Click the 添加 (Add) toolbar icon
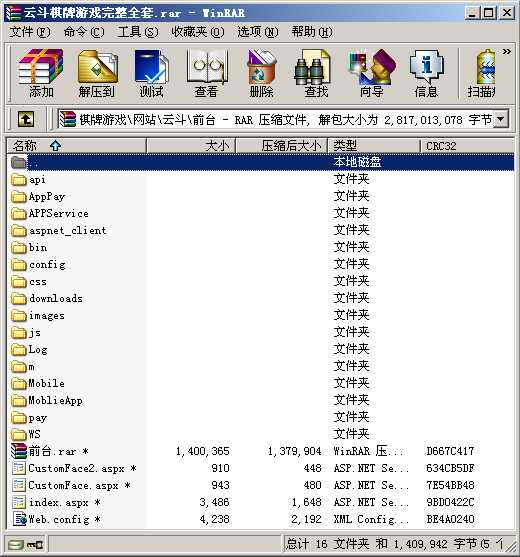This screenshot has height=557, width=520. [41, 73]
